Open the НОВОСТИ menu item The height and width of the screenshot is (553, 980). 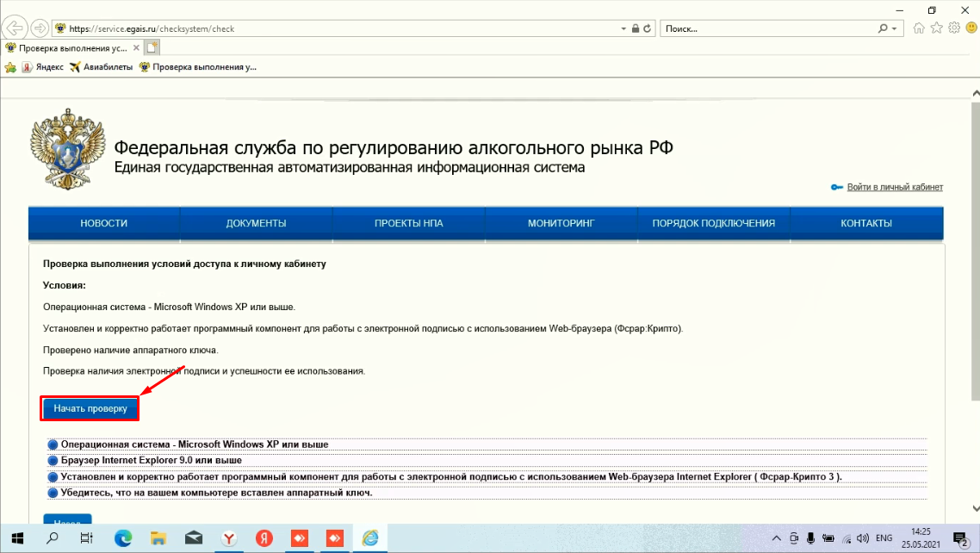(103, 223)
